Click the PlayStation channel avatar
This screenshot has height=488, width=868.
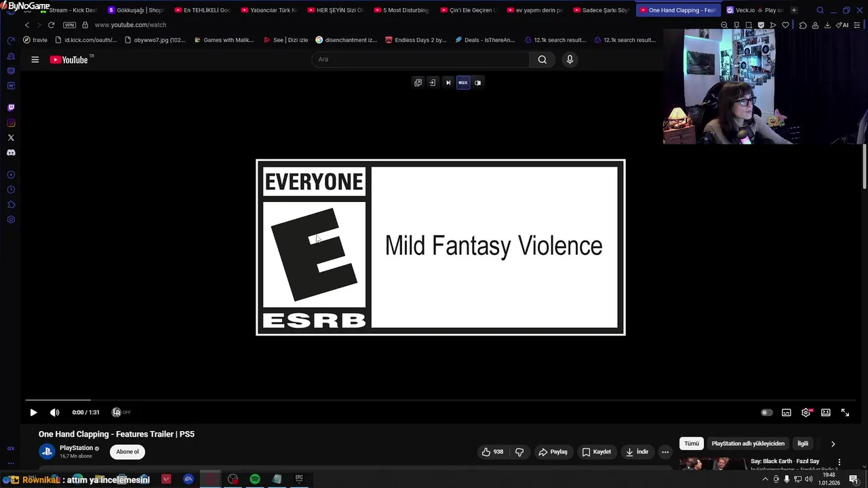point(47,451)
